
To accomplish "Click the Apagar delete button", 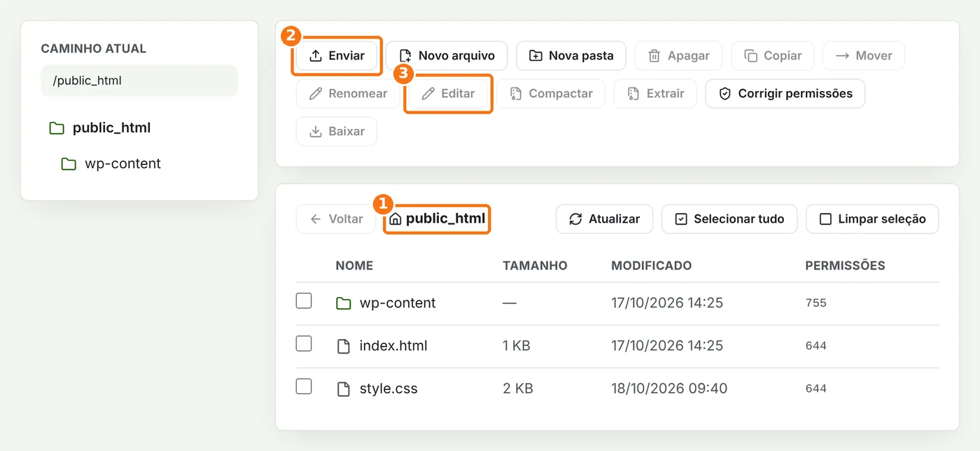I will coord(679,55).
